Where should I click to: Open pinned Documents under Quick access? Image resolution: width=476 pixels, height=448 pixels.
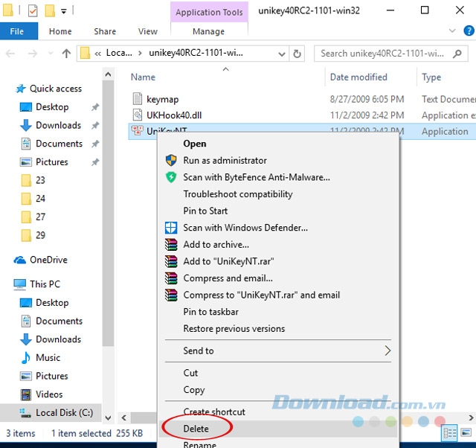click(59, 144)
